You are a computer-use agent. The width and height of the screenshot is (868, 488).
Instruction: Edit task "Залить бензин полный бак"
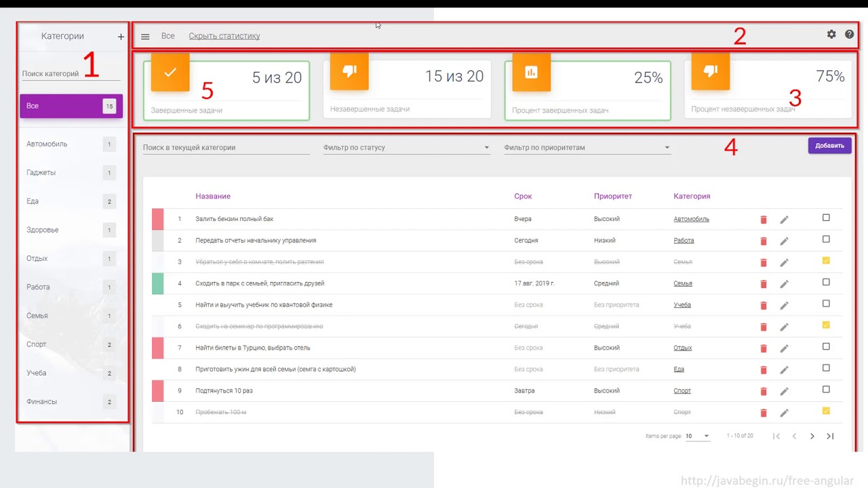(784, 220)
